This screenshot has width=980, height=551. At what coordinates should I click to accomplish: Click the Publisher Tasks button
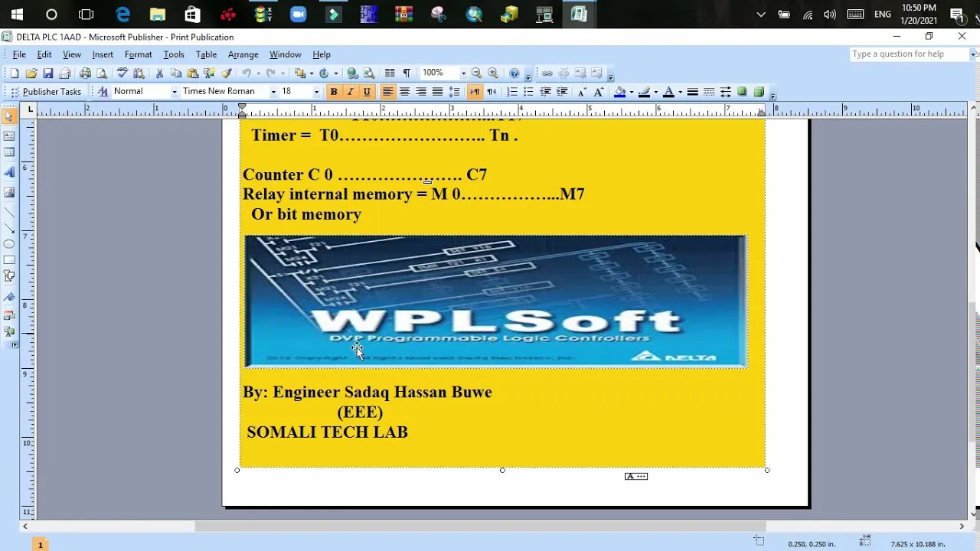click(45, 92)
